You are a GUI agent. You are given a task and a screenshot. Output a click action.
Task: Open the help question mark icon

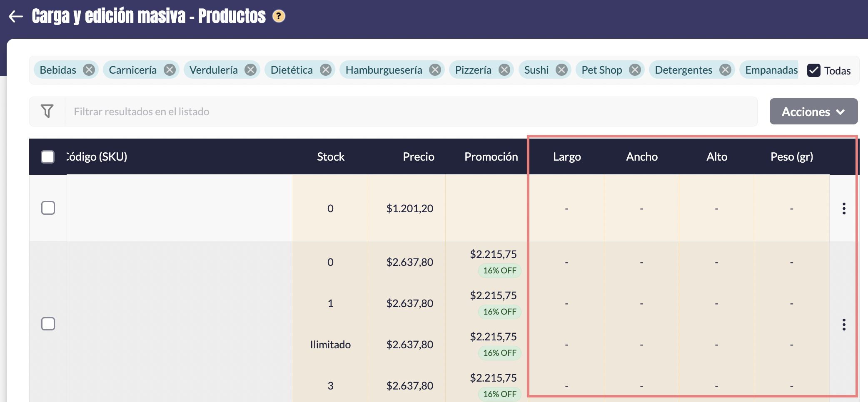[279, 16]
